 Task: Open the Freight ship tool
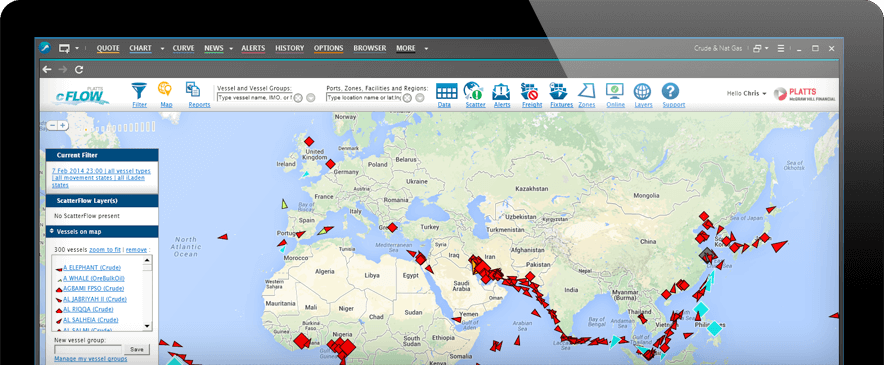click(530, 91)
